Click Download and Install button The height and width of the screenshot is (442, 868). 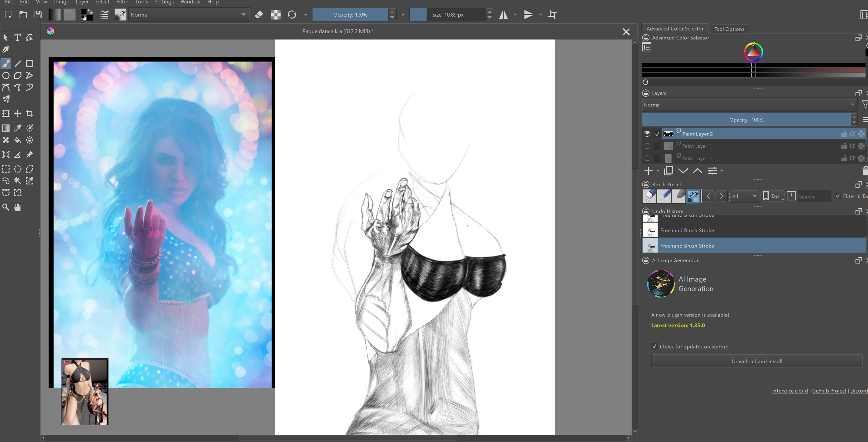click(x=757, y=361)
